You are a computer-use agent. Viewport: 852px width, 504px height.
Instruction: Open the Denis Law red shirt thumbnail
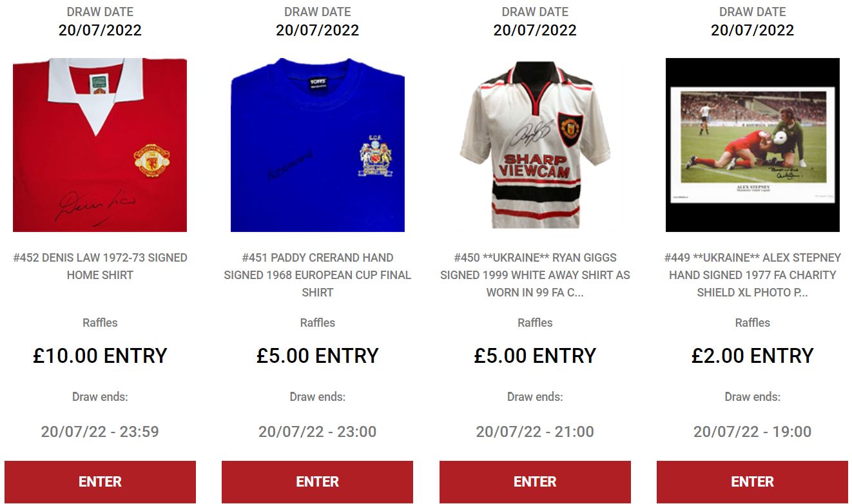coord(100,145)
